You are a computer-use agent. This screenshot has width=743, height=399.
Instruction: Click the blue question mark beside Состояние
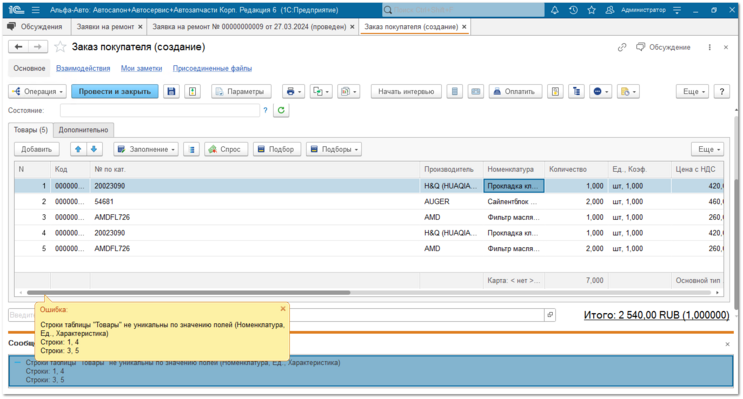pyautogui.click(x=265, y=110)
